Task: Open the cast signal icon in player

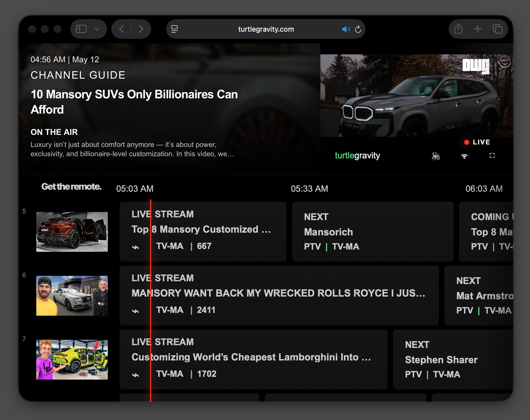Action: tap(464, 156)
